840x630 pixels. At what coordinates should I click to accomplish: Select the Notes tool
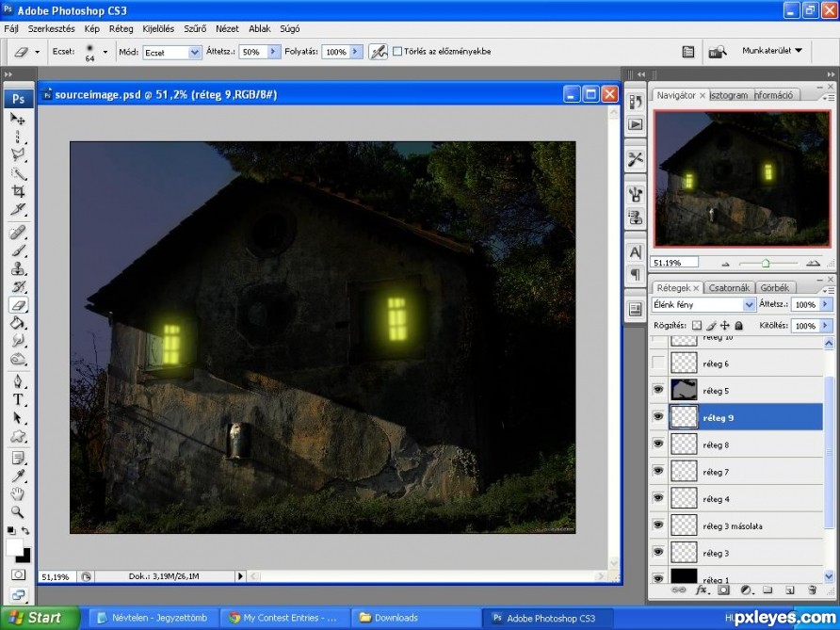(18, 458)
